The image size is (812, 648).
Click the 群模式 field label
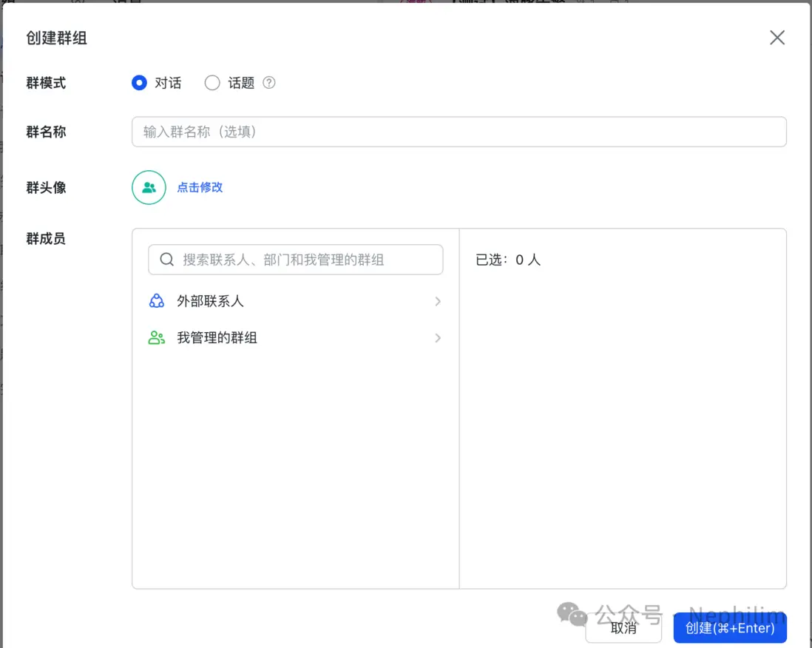point(46,83)
